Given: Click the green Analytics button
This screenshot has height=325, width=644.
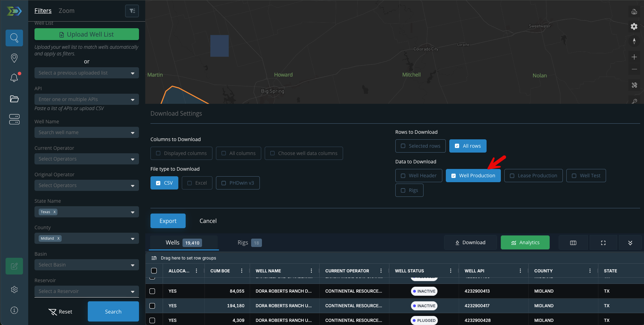Looking at the screenshot, I should click(525, 242).
